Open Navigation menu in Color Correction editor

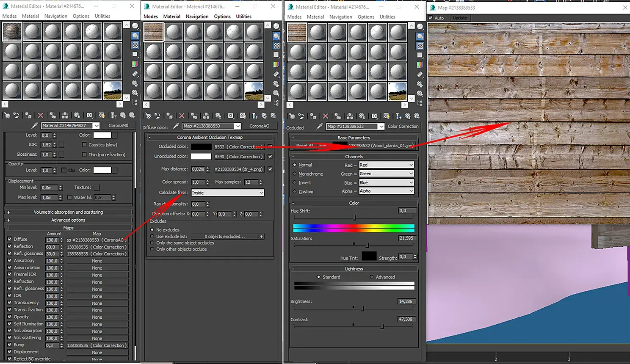click(341, 17)
